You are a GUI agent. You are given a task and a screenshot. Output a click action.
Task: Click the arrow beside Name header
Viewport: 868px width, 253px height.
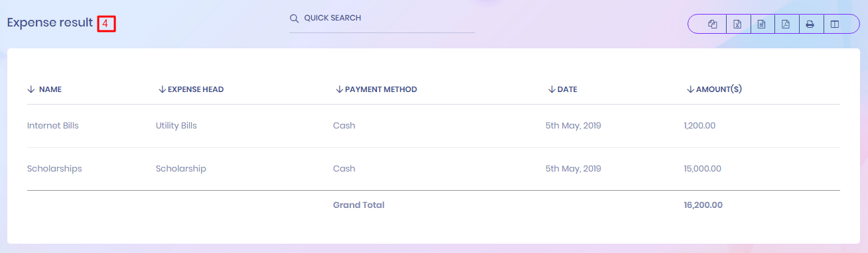point(31,89)
